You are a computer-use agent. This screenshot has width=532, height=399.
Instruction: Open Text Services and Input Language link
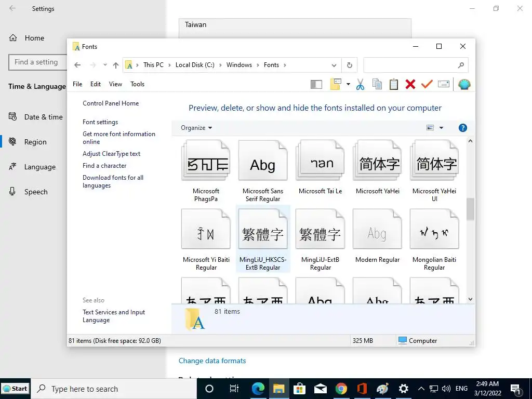tap(114, 316)
